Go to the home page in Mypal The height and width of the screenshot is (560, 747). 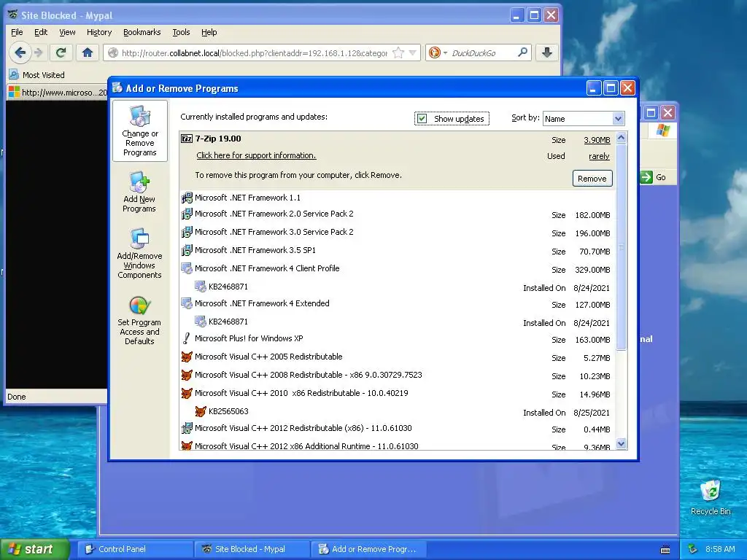[88, 52]
